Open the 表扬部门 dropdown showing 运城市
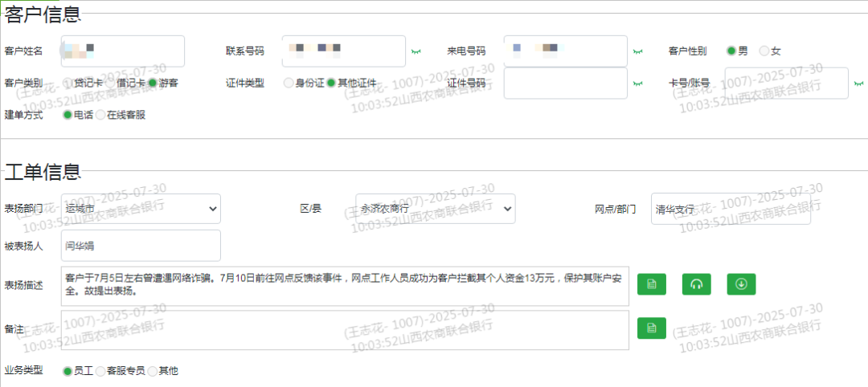This screenshot has height=387, width=868. 141,209
